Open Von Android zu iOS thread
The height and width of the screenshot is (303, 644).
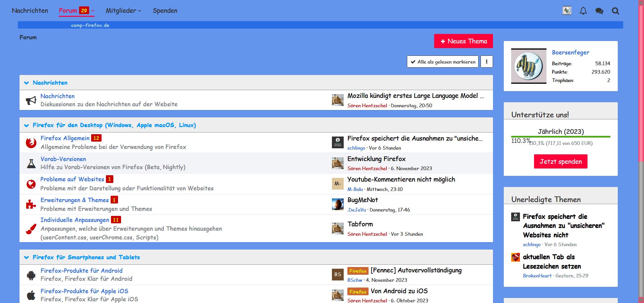coord(399,291)
